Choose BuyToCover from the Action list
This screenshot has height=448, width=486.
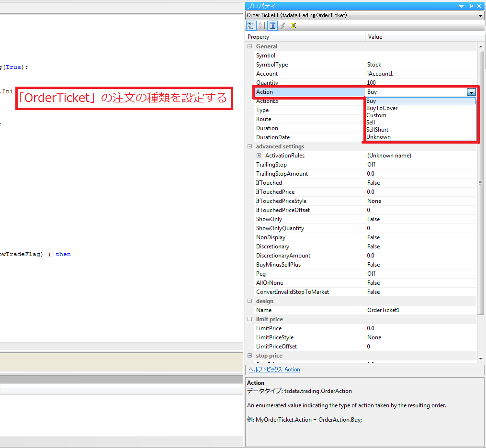[420, 108]
